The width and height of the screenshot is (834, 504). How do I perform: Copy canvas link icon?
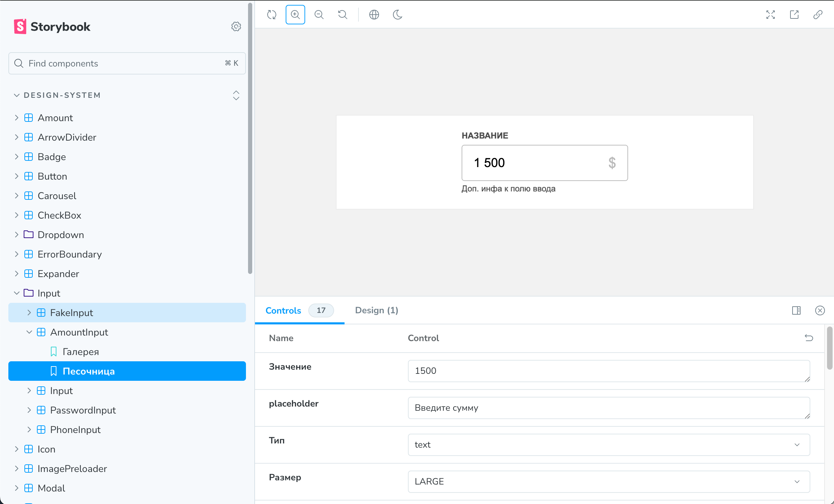coord(818,15)
